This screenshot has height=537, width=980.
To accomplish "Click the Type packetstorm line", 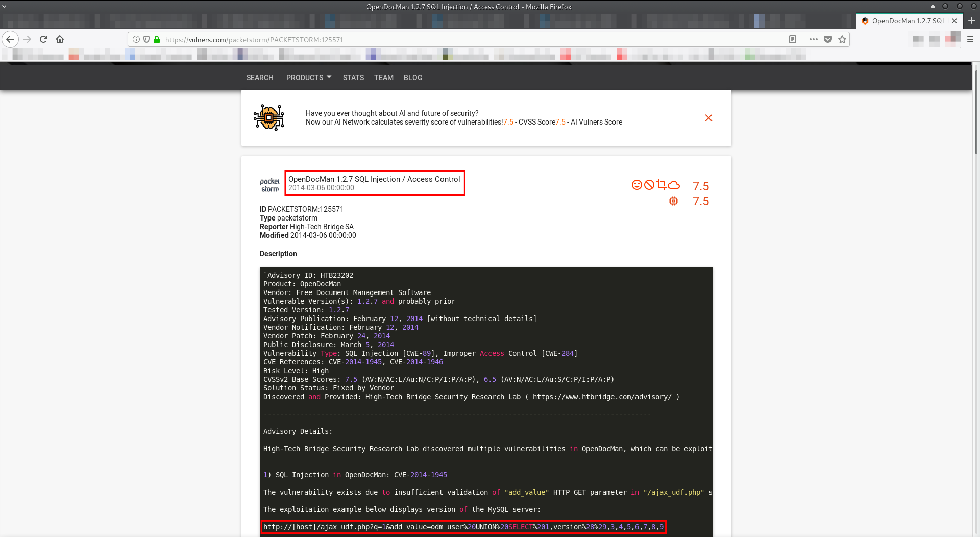I will pyautogui.click(x=288, y=218).
